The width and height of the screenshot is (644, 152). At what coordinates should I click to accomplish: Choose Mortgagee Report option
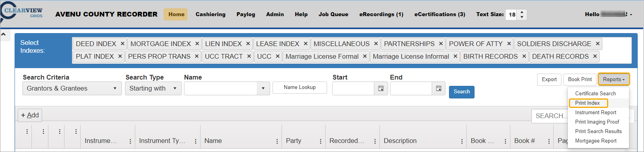596,141
